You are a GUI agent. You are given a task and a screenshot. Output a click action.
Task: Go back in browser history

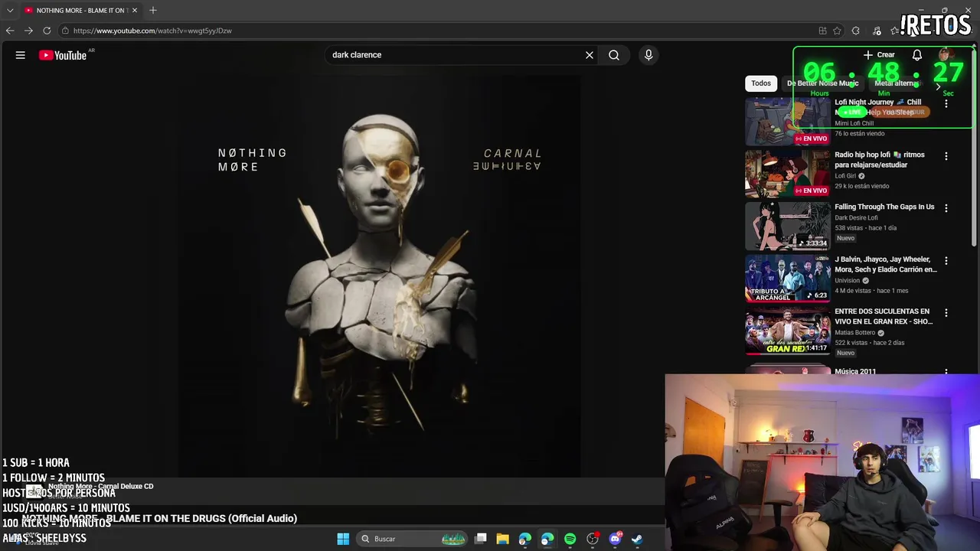(x=10, y=31)
